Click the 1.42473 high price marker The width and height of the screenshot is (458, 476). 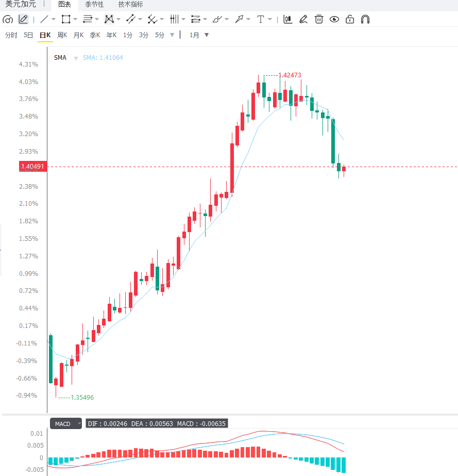(x=290, y=75)
